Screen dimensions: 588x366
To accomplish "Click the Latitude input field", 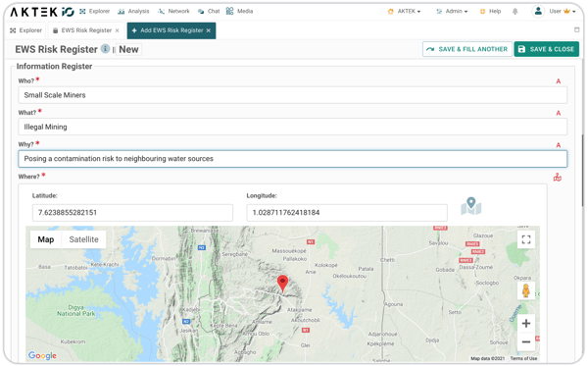I will pyautogui.click(x=132, y=213).
